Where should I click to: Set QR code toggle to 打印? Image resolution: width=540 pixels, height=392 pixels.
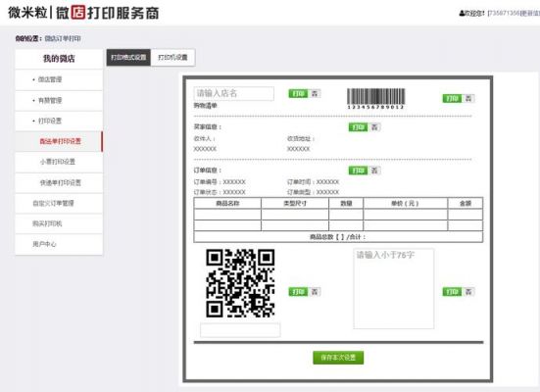(x=298, y=292)
